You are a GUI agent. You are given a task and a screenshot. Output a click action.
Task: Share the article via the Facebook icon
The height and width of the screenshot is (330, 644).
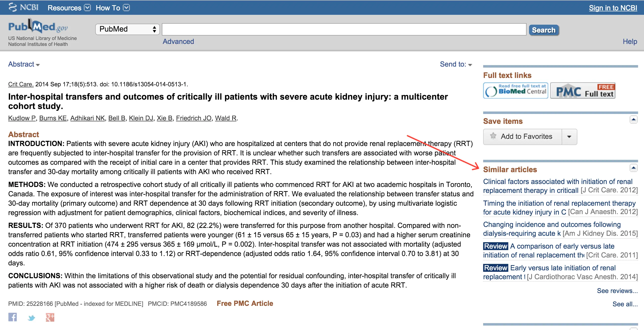coord(13,317)
